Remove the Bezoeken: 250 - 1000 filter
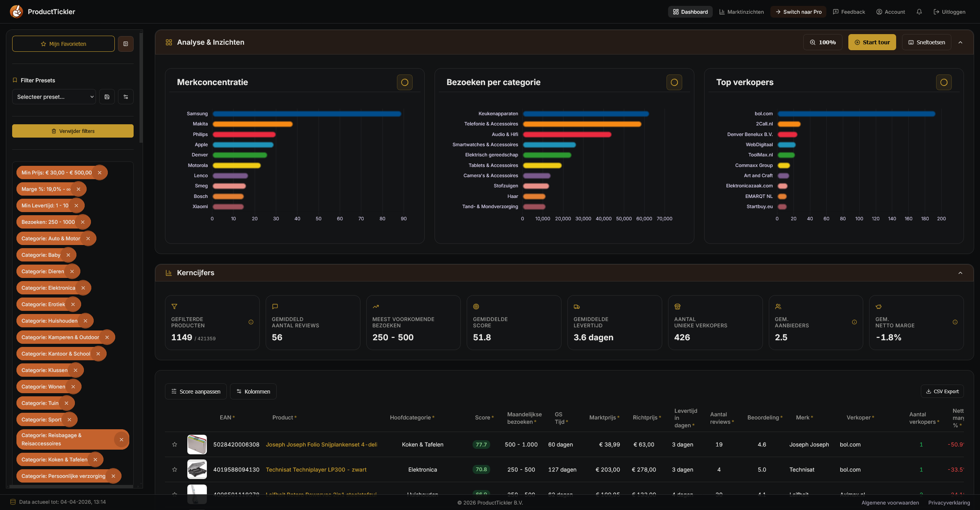This screenshot has width=980, height=510. (x=83, y=222)
